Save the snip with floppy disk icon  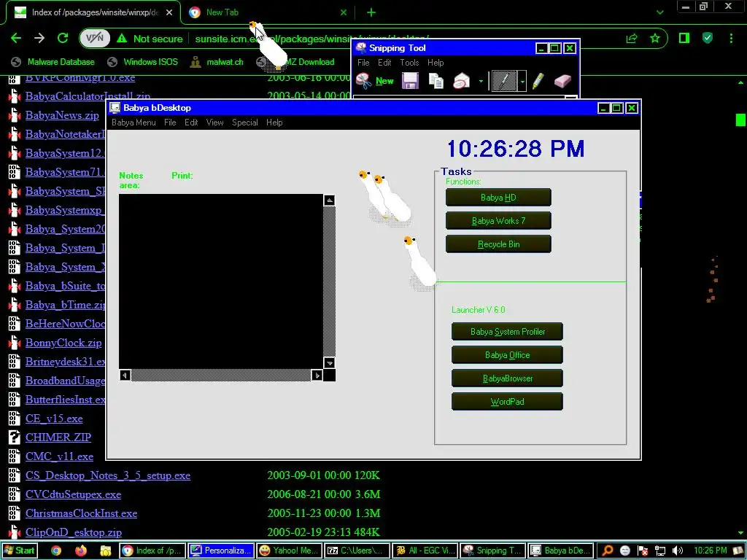pyautogui.click(x=410, y=81)
